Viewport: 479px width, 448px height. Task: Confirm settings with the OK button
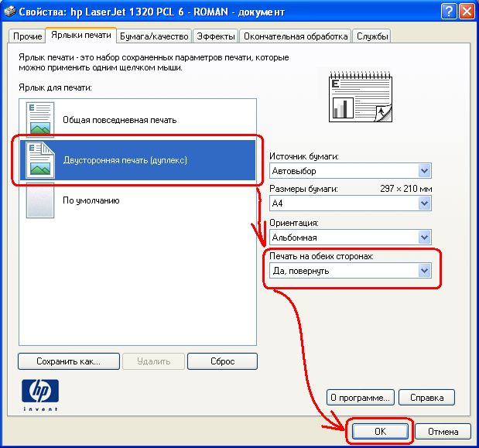[x=380, y=431]
